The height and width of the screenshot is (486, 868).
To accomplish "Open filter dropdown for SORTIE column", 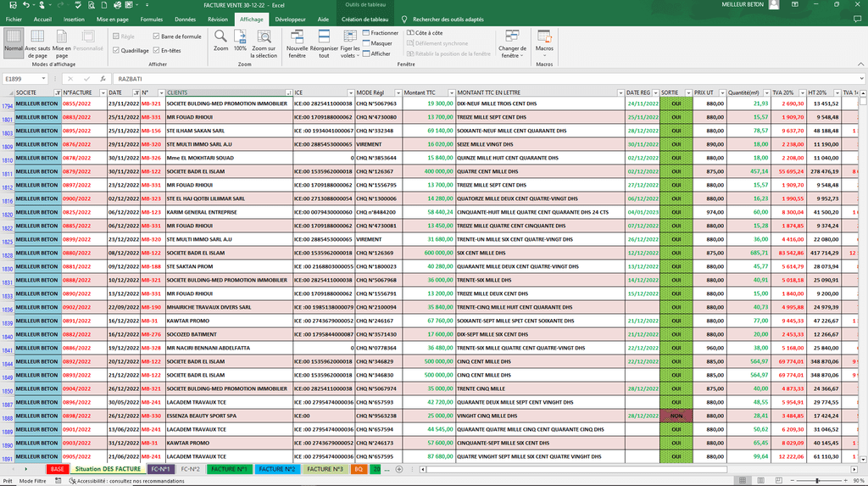I will (688, 92).
